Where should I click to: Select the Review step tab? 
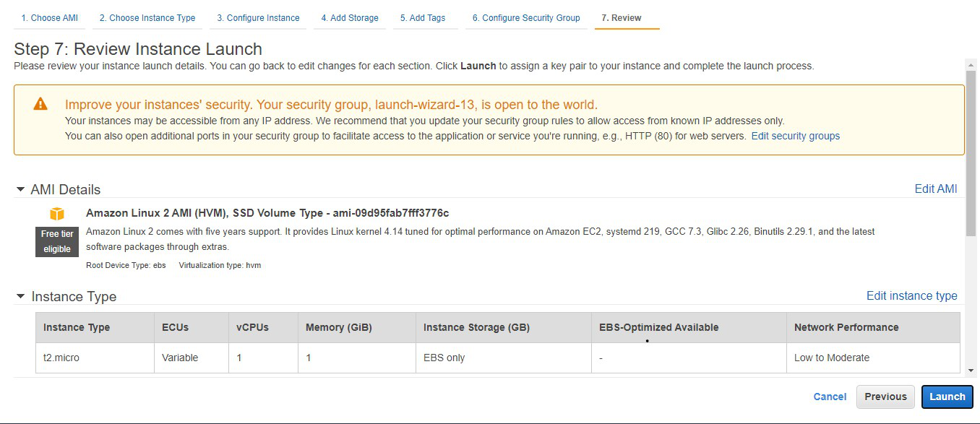click(x=621, y=18)
